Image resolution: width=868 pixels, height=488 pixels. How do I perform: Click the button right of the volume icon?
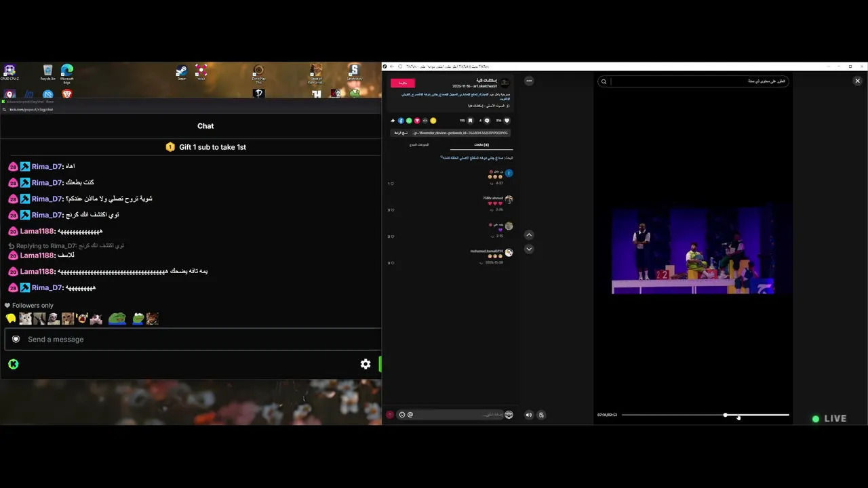pos(541,415)
